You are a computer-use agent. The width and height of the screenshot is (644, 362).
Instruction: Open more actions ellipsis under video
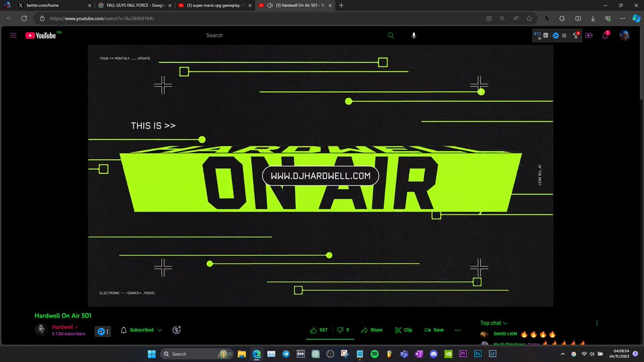coord(457,330)
